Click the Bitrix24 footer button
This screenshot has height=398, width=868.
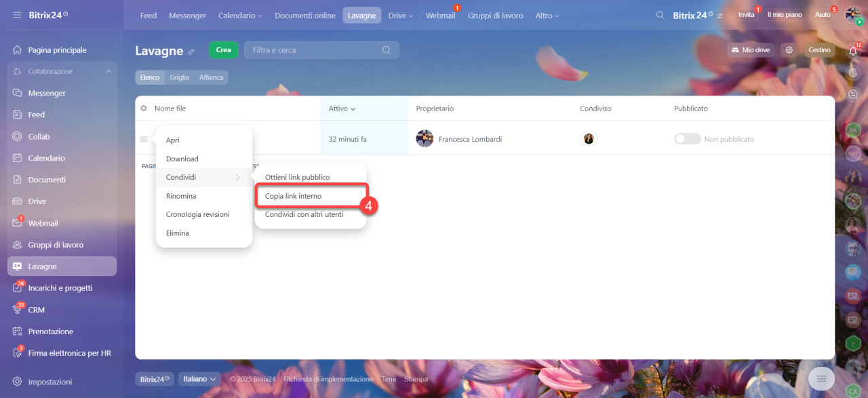155,379
